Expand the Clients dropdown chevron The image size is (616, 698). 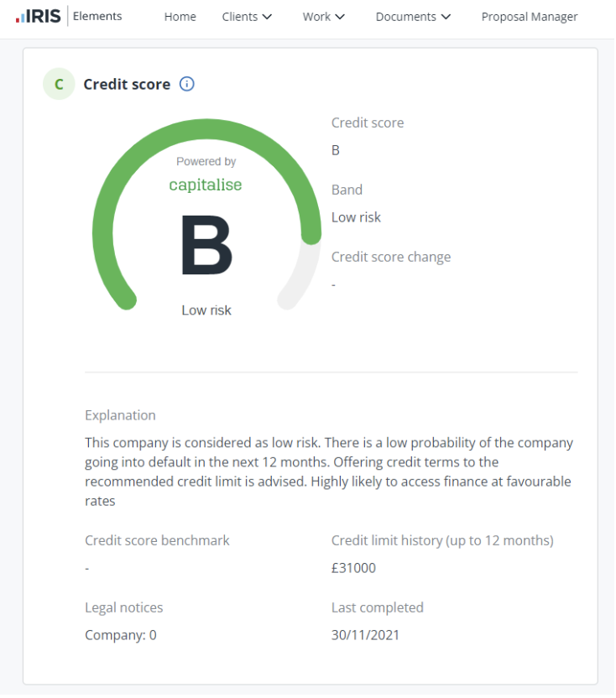(x=268, y=17)
